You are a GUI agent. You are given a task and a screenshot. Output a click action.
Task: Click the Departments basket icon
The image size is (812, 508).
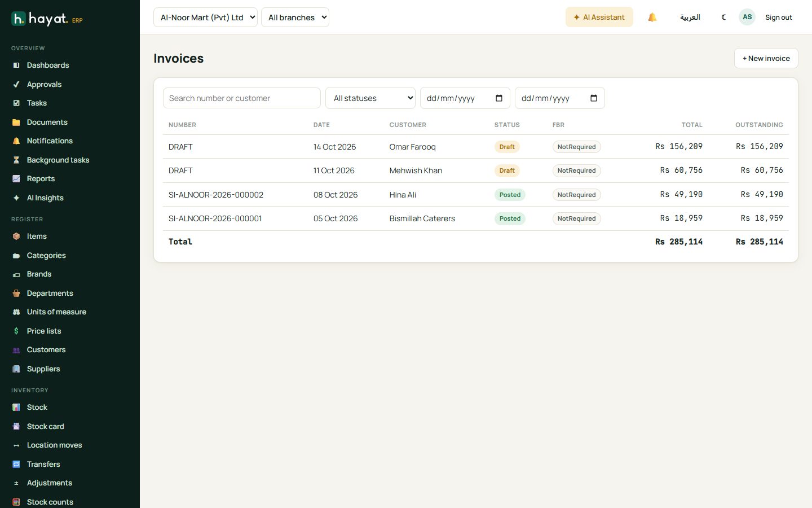tap(16, 294)
